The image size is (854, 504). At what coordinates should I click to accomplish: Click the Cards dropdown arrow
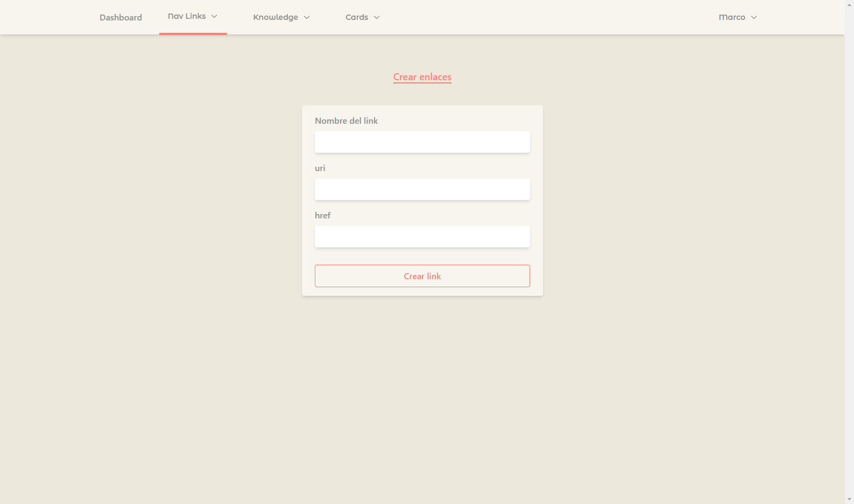377,17
